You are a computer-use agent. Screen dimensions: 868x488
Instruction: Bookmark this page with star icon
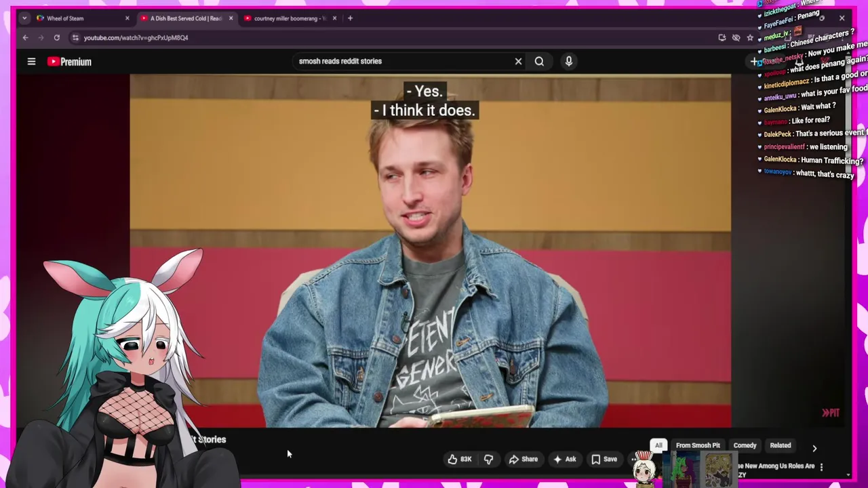coord(750,38)
